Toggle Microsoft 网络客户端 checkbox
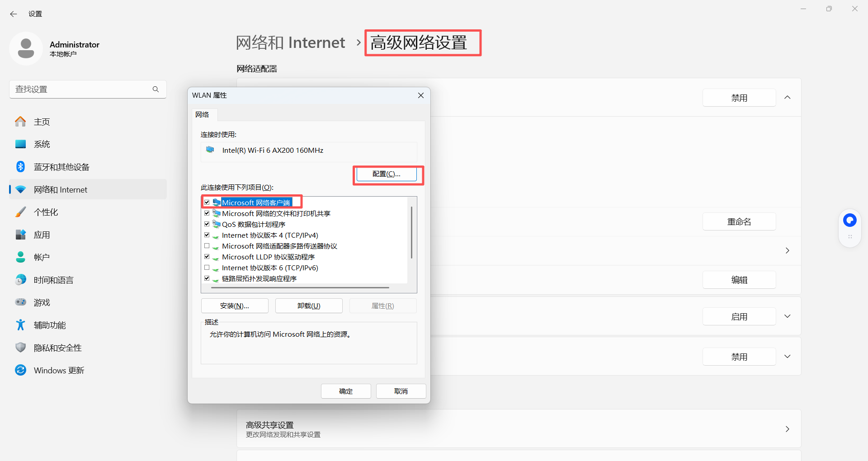This screenshot has width=868, height=461. pos(207,202)
